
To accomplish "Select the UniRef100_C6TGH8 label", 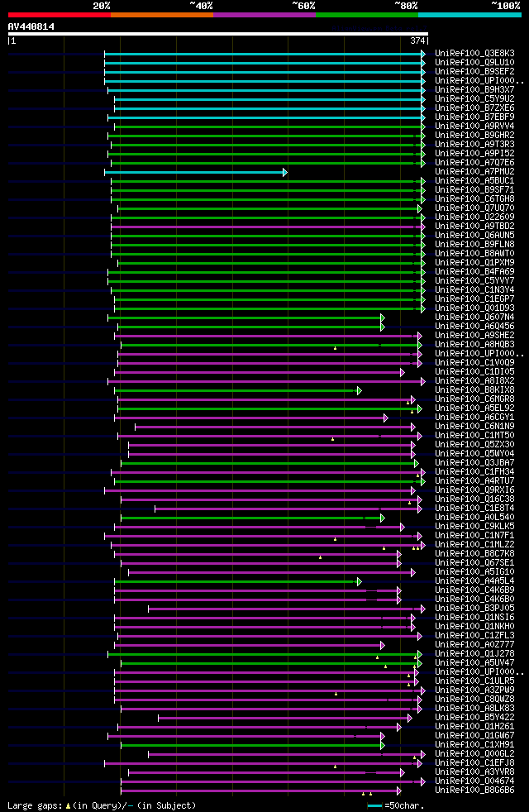I will click(x=474, y=198).
